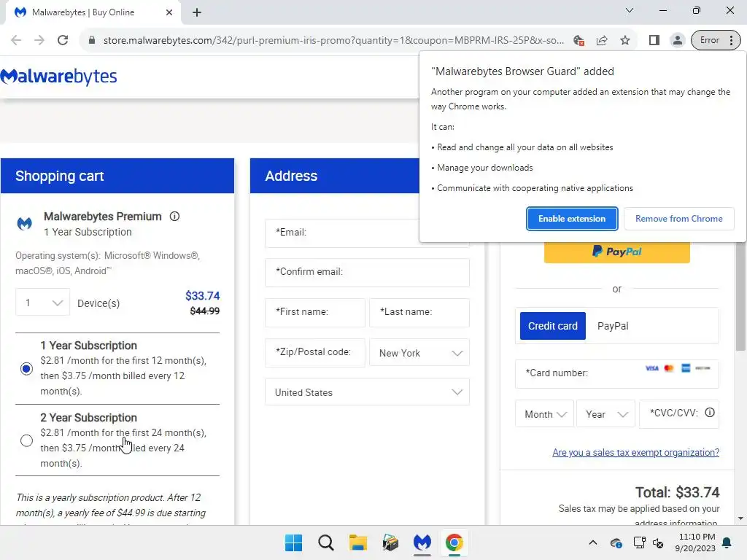Open Malwarebytes app from taskbar
This screenshot has height=560, width=747.
(x=422, y=542)
